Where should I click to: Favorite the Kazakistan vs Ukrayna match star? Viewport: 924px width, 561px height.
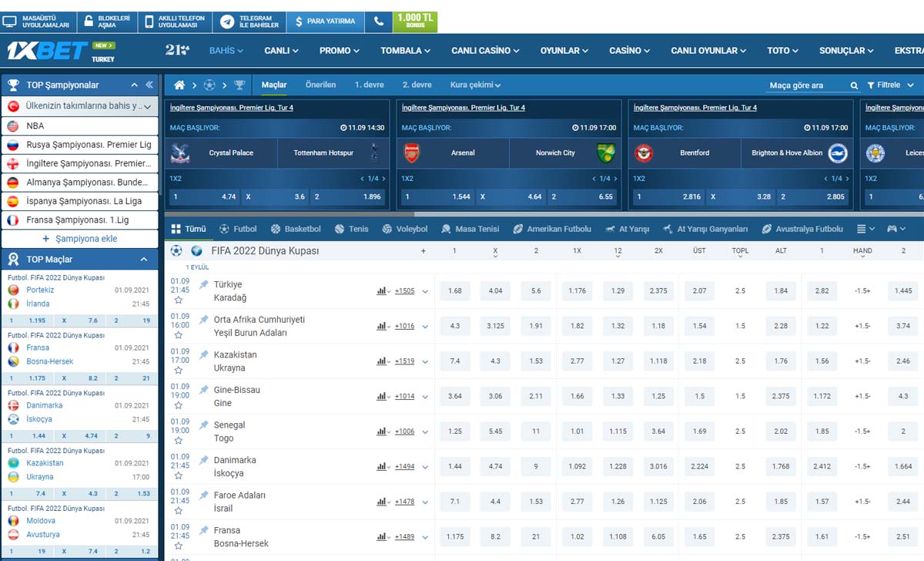(x=179, y=371)
